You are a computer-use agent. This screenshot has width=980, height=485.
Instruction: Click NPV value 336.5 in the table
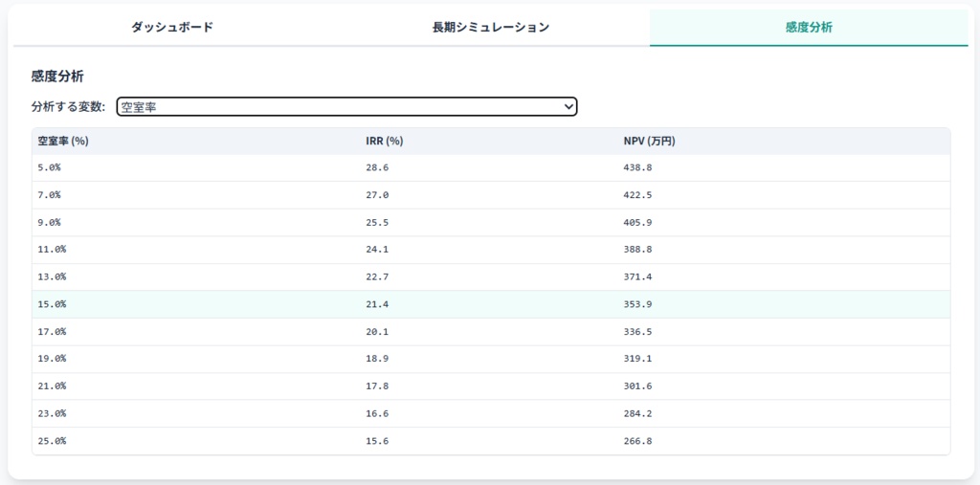pyautogui.click(x=637, y=332)
